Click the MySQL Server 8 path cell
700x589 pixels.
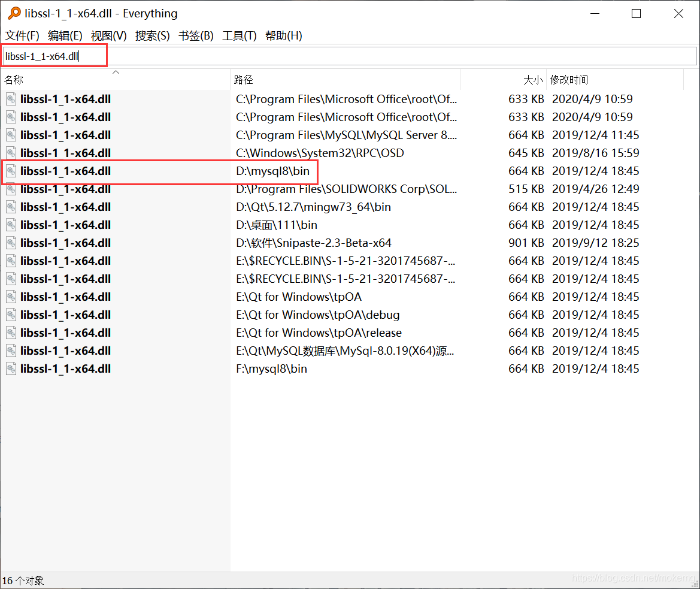[346, 135]
